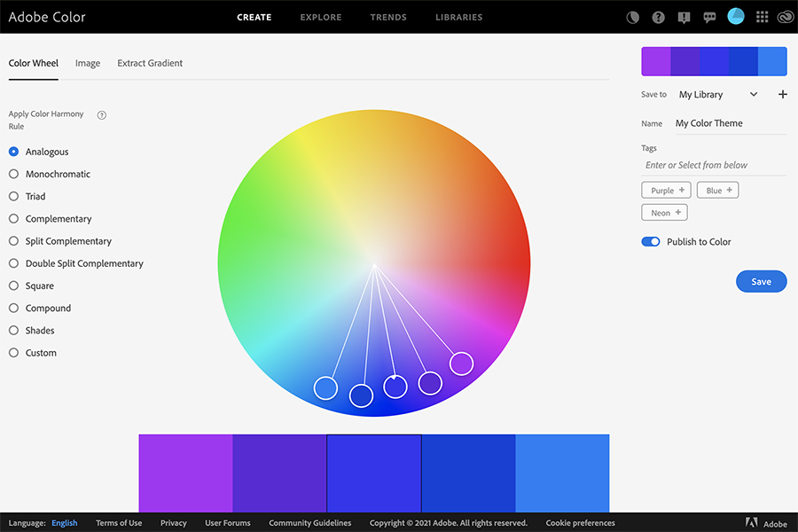Click the harmony rule help icon
798x532 pixels.
click(102, 115)
